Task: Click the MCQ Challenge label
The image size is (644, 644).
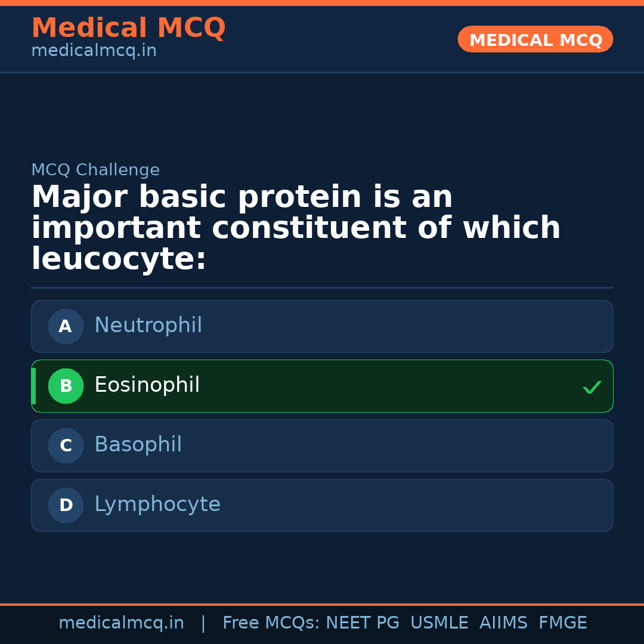Action: coord(95,170)
